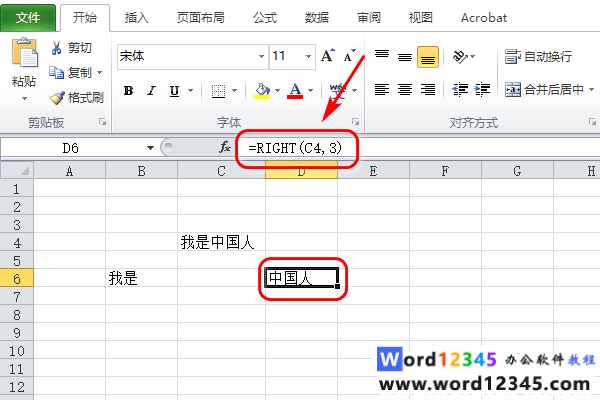Open alignment group dialog launcher
This screenshot has width=600, height=400.
(592, 122)
